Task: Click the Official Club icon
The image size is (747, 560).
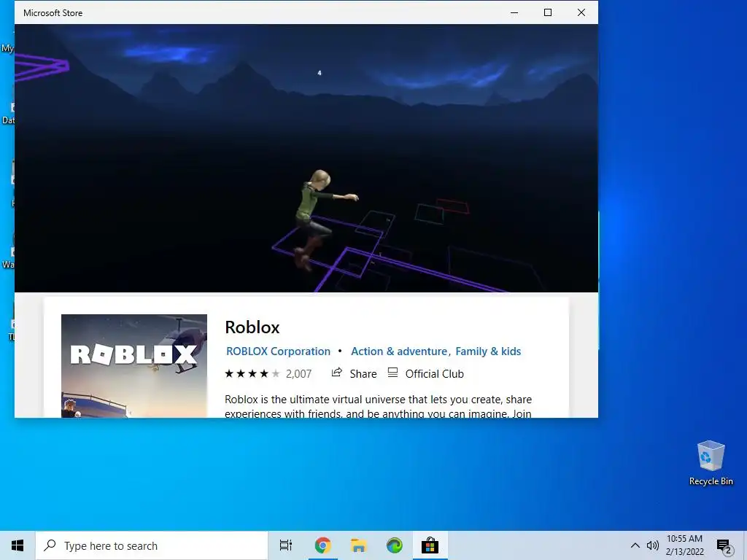Action: click(392, 373)
